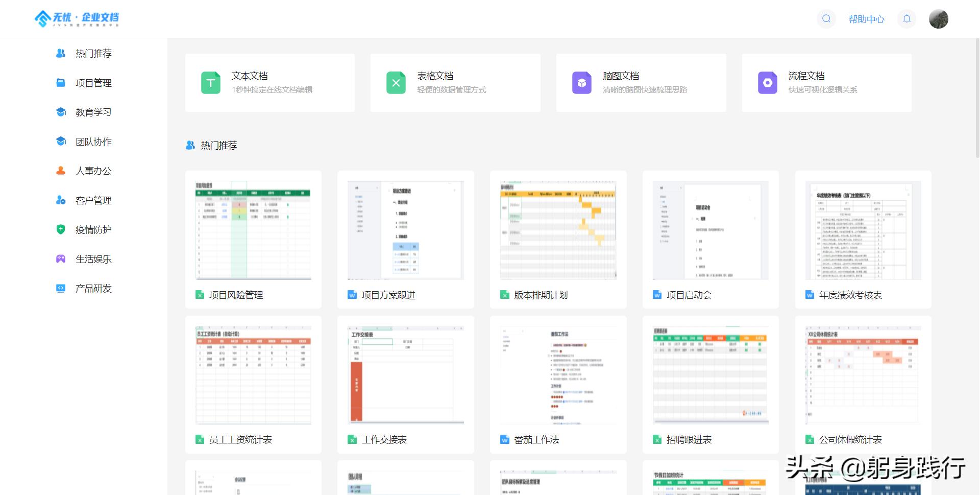Open the 招聘跟进表 template thumbnail
Image resolution: width=980 pixels, height=495 pixels.
[710, 375]
